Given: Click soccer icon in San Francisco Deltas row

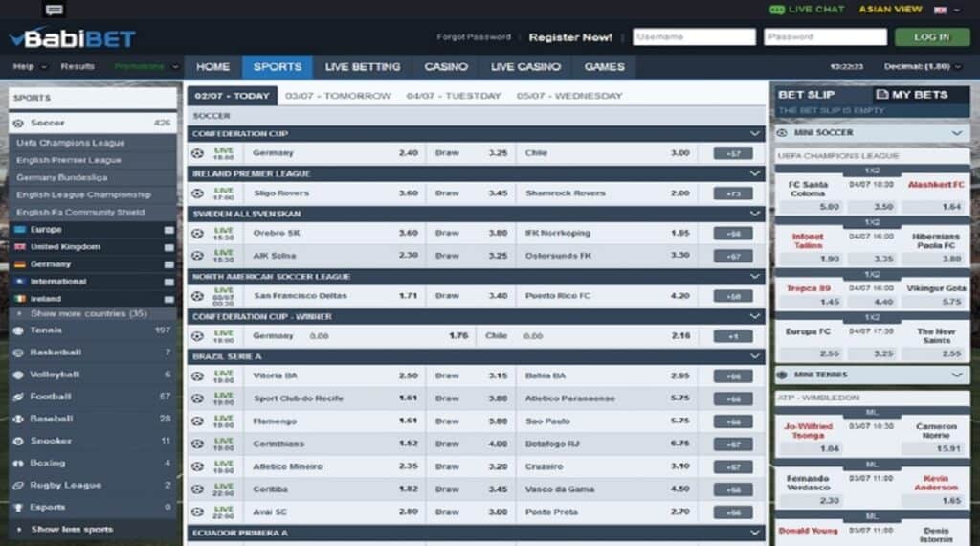Looking at the screenshot, I should (197, 296).
